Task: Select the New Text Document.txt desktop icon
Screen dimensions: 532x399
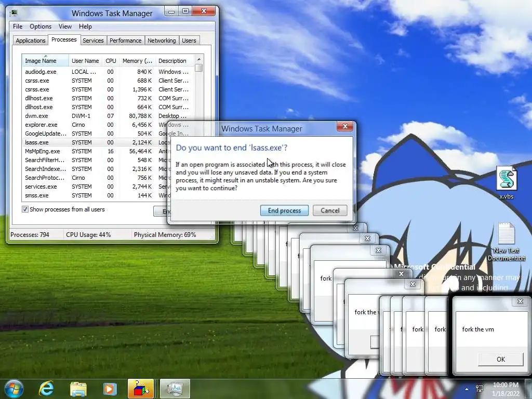Action: 506,242
